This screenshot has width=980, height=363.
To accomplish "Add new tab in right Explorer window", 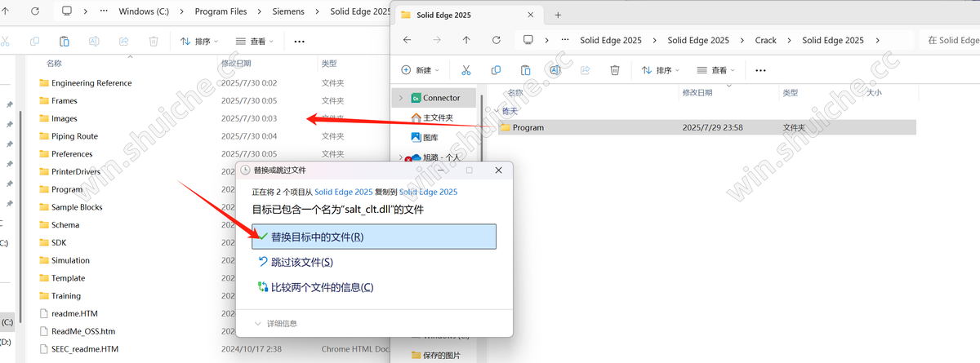I will pyautogui.click(x=559, y=15).
